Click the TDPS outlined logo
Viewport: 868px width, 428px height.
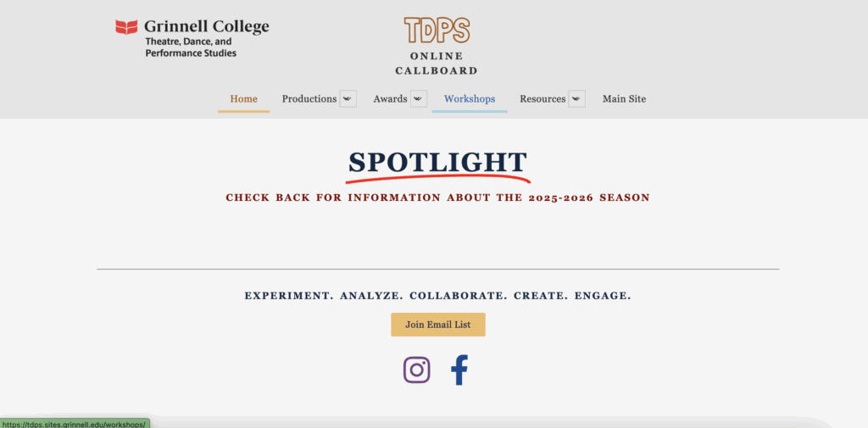437,31
